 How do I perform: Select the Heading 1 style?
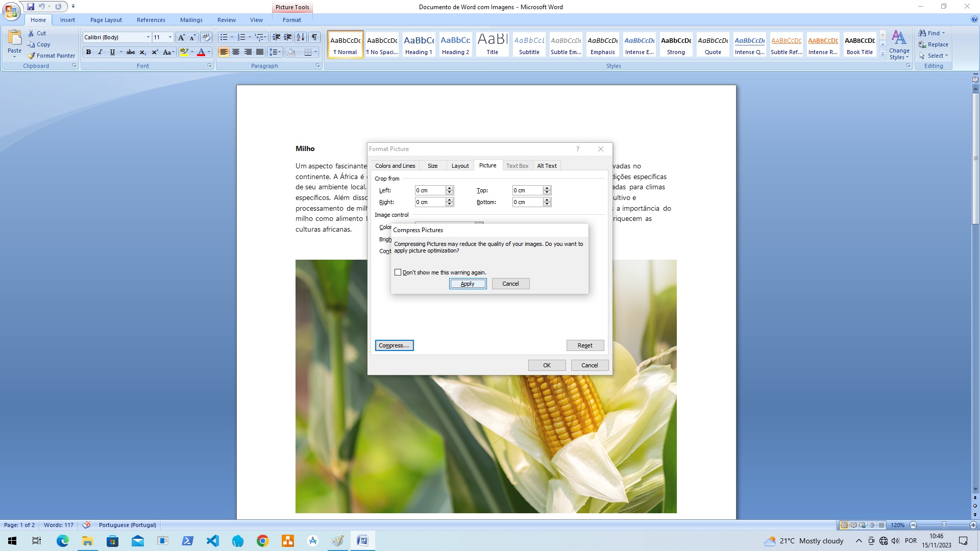(419, 44)
